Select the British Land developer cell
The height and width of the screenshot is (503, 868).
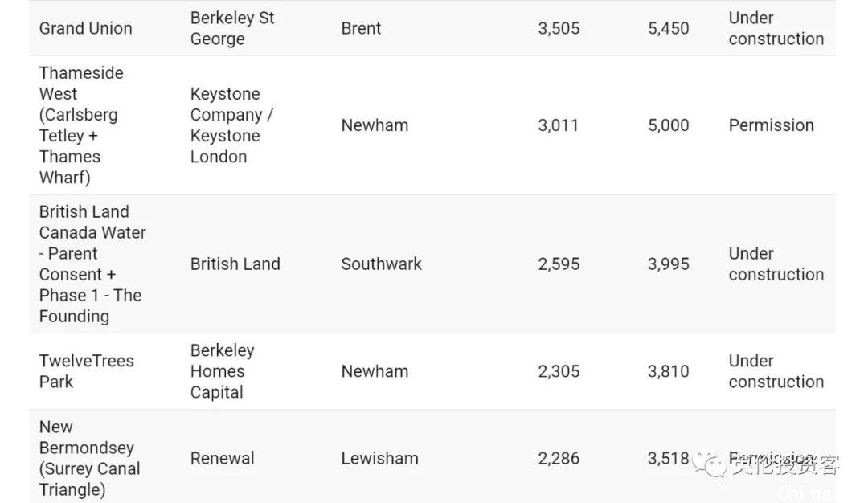[x=235, y=264]
